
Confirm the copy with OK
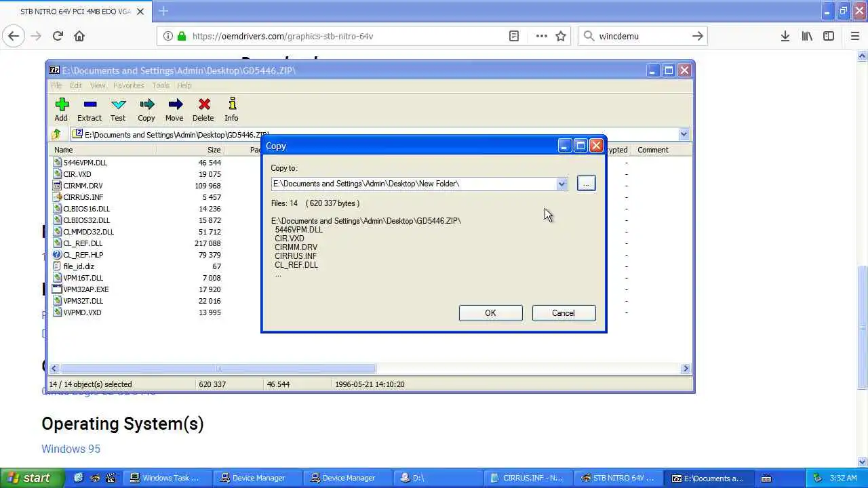(x=490, y=313)
